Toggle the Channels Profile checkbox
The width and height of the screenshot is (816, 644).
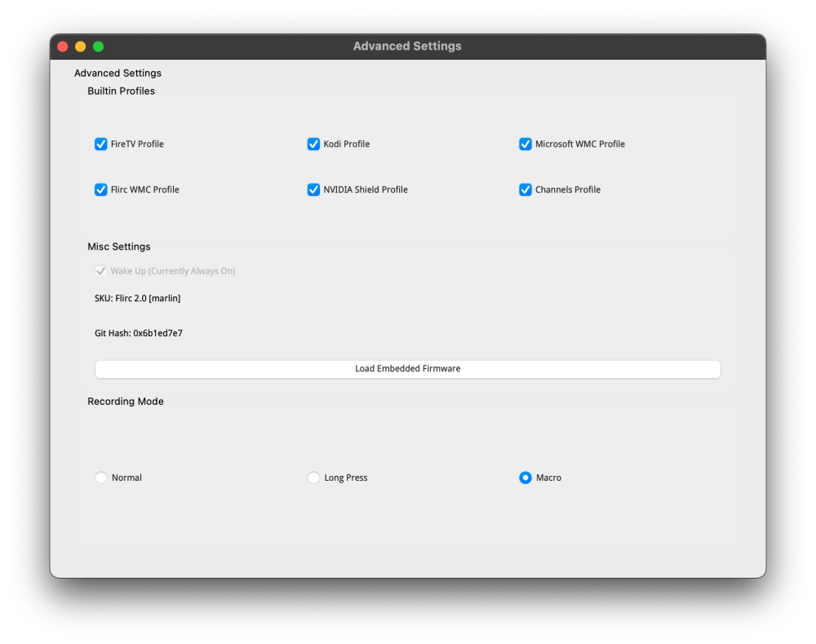[525, 189]
